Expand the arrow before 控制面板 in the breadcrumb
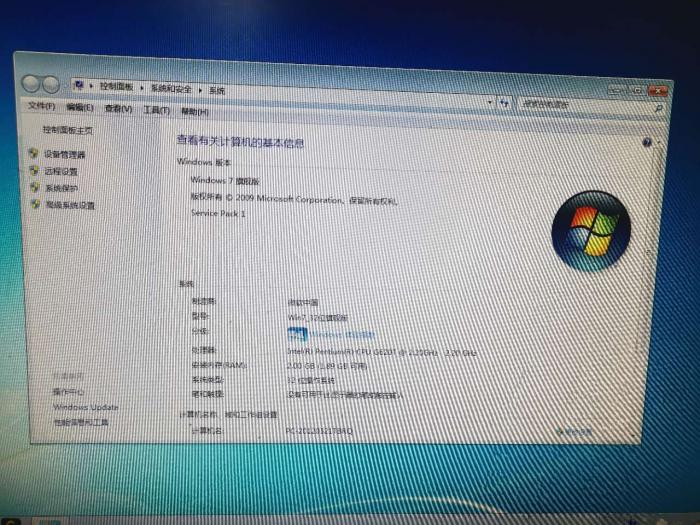The image size is (700, 525). (91, 86)
